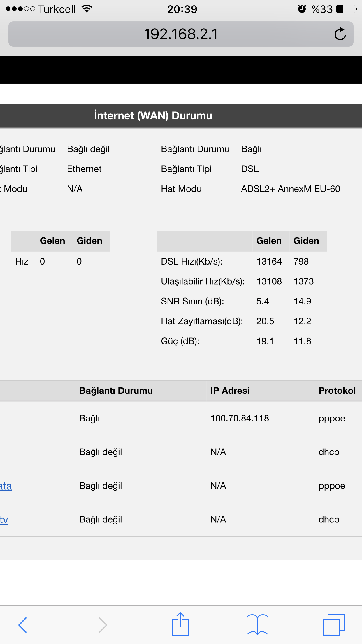Tap the 20:39 status bar clock
Screen dimensions: 362x644
click(182, 9)
